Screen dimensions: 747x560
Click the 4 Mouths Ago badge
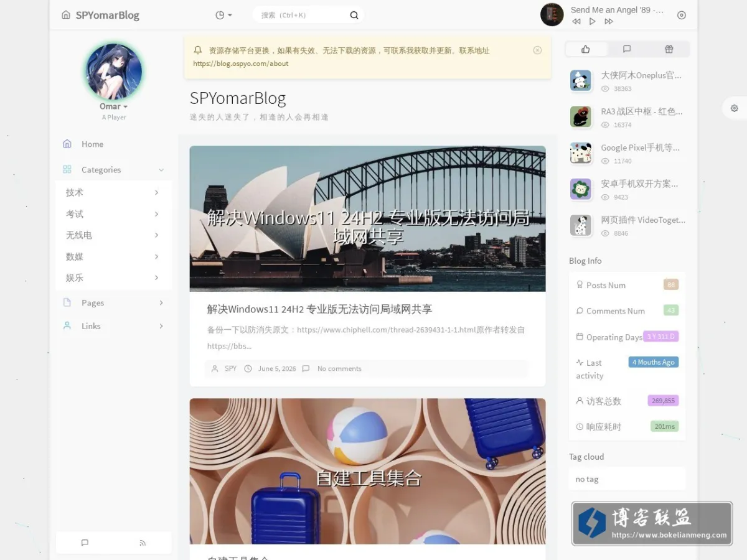[x=654, y=362]
